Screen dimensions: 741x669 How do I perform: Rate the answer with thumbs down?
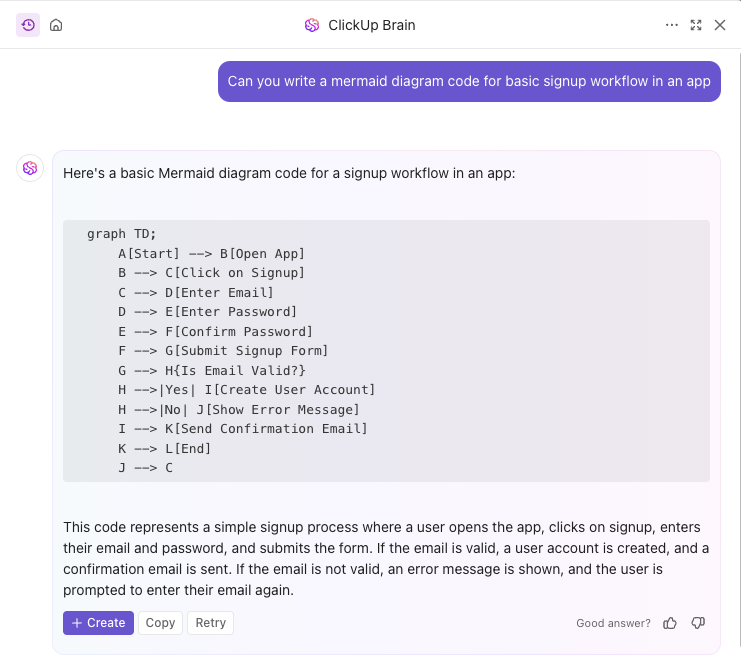(x=698, y=623)
